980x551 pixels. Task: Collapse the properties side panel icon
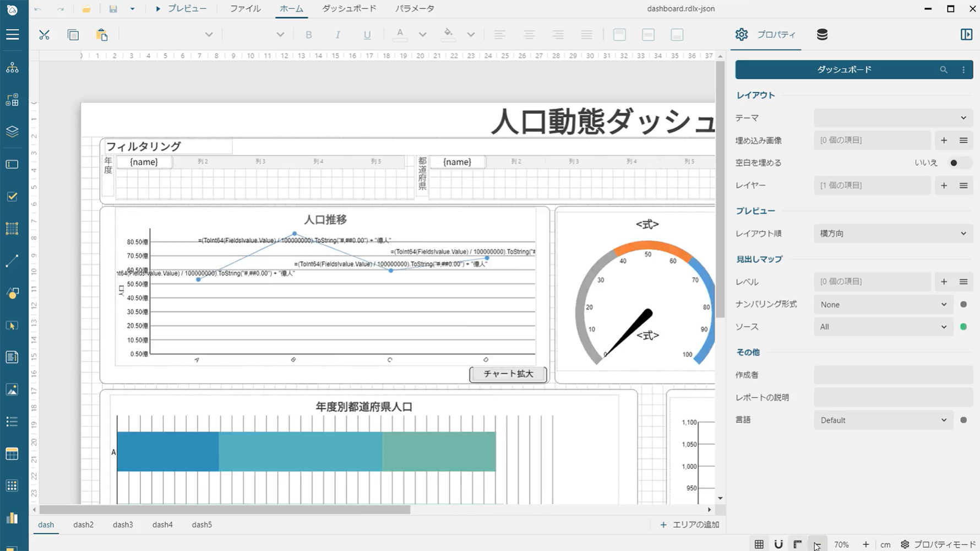tap(966, 35)
